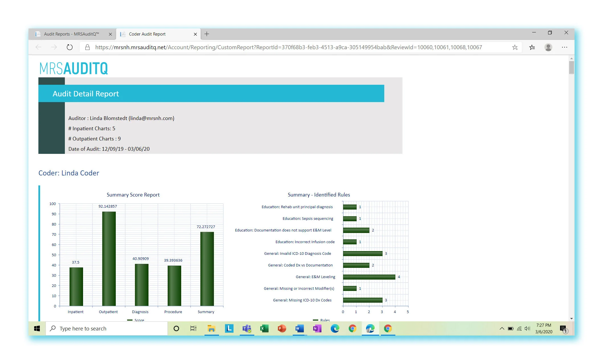603x364 pixels.
Task: Click inside the browser address bar
Action: (284, 47)
